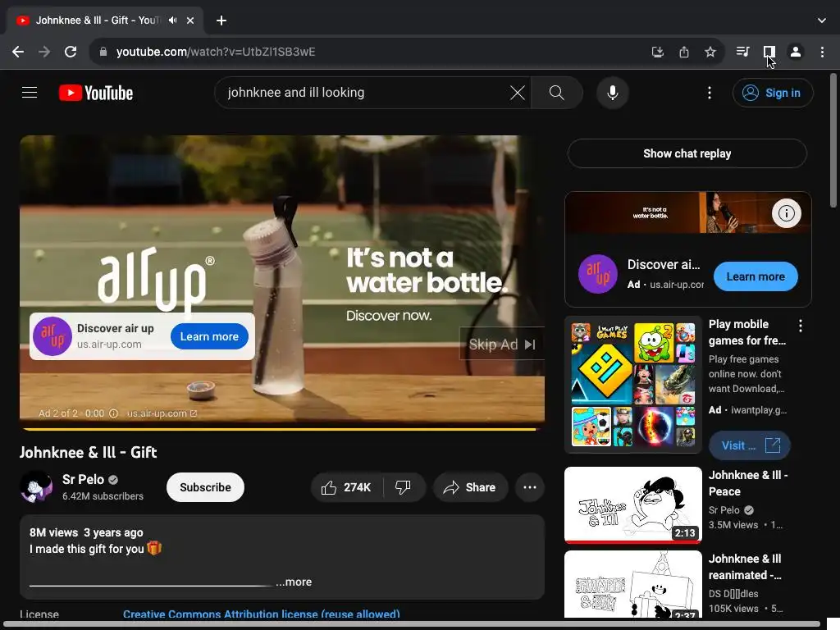Image resolution: width=840 pixels, height=630 pixels.
Task: Open a new browser tab
Action: [x=221, y=21]
